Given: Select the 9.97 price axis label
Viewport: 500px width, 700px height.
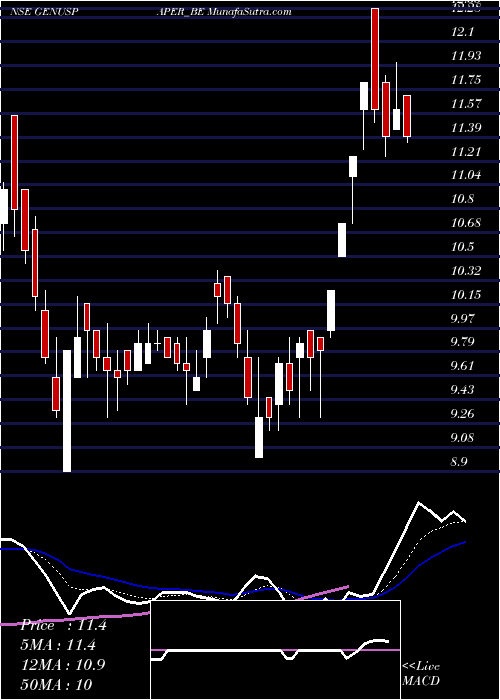Looking at the screenshot, I should (464, 318).
